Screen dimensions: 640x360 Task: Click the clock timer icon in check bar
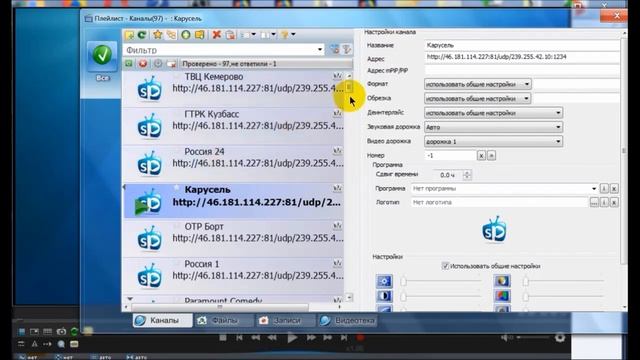[x=158, y=64]
